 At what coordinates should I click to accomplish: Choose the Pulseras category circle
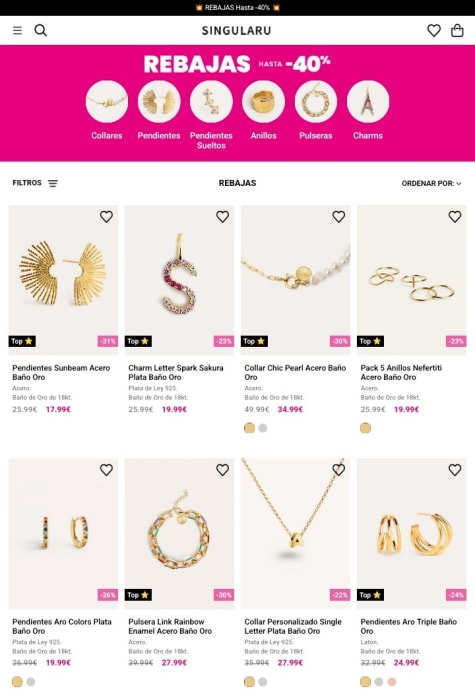pos(315,102)
